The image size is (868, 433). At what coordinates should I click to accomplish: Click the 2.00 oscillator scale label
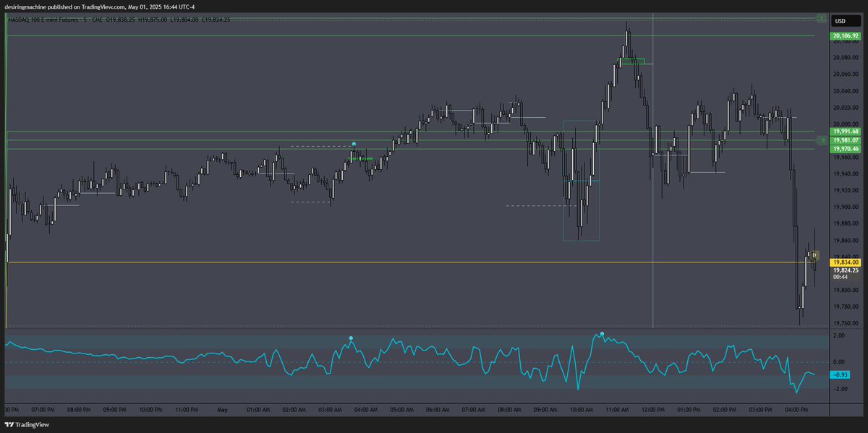(x=839, y=335)
